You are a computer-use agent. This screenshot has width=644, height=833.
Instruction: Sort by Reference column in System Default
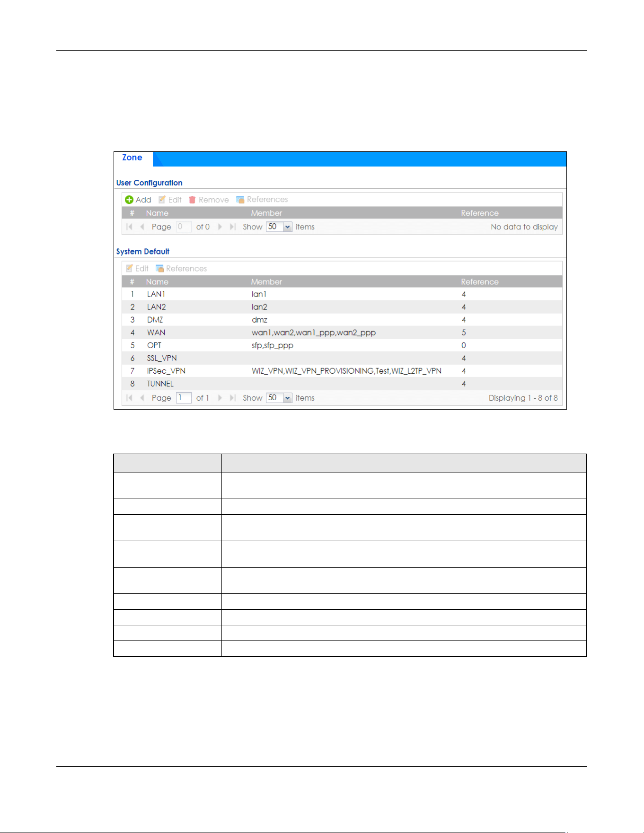point(480,281)
